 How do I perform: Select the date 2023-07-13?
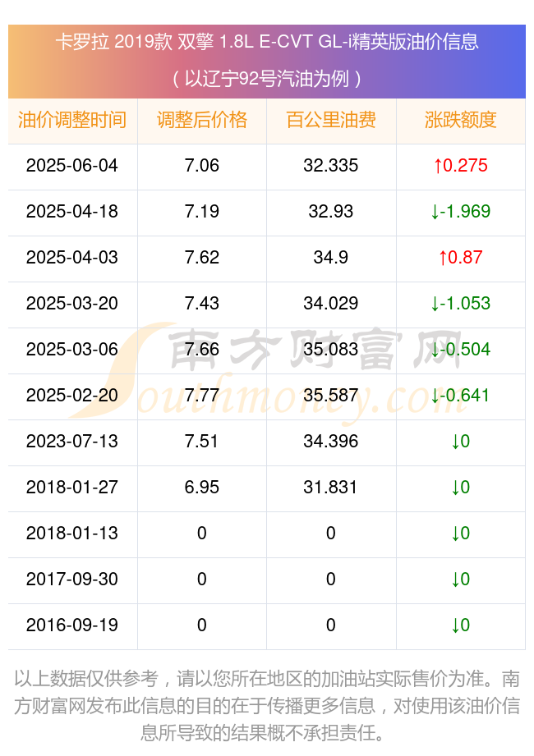(x=72, y=441)
